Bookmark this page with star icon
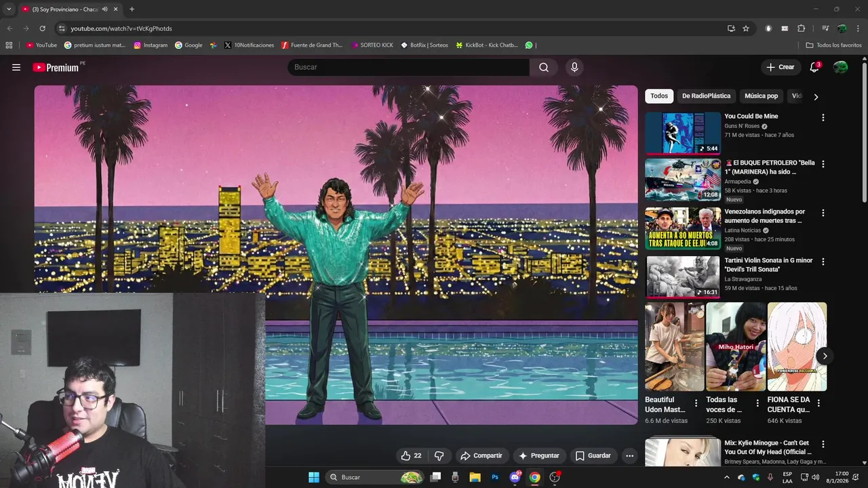The height and width of the screenshot is (488, 868). tap(746, 28)
